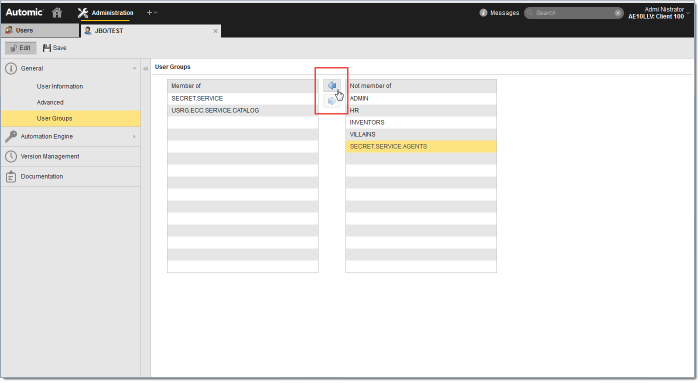
Task: Click the JBO/TEST user icon
Action: pos(88,30)
